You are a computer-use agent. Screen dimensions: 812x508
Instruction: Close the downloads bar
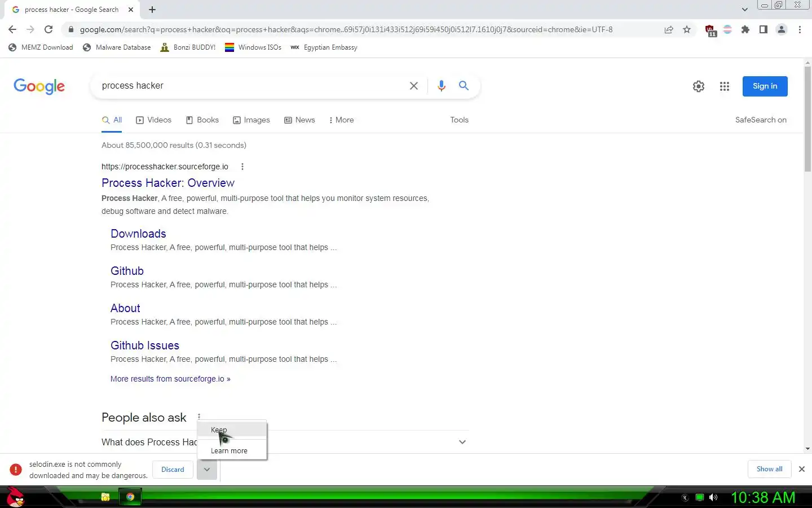coord(801,469)
